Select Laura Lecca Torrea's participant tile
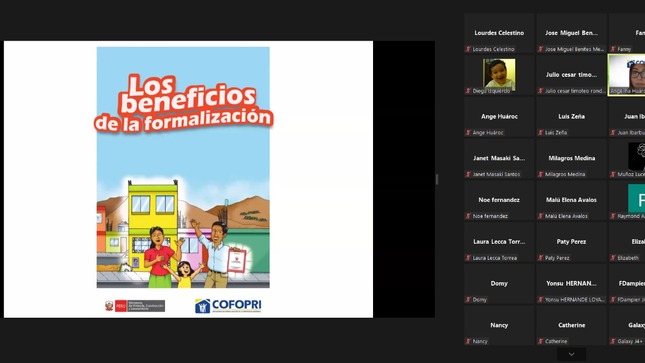The image size is (645, 363). coord(499,242)
